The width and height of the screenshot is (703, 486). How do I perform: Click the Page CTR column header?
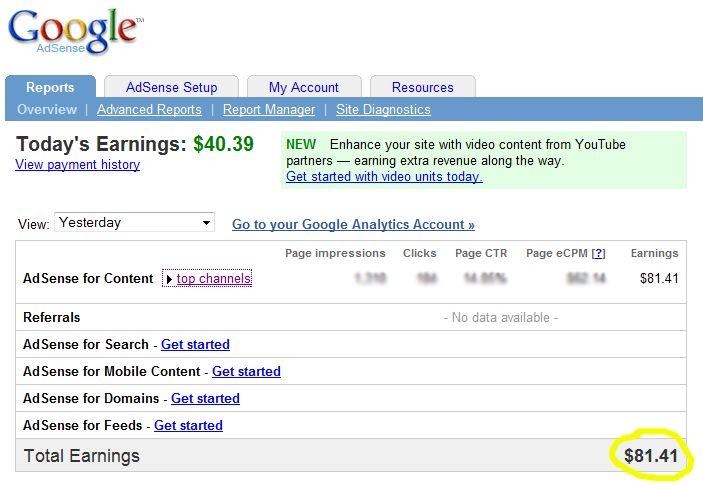481,253
